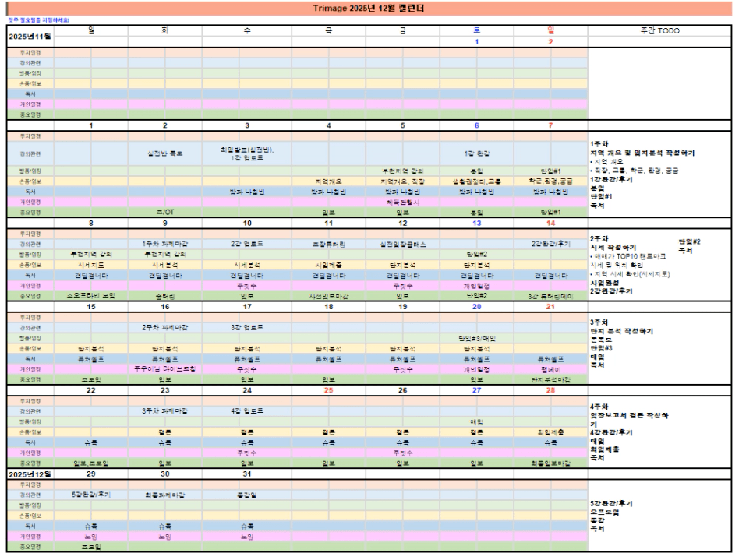This screenshot has width=753, height=560.
Task: Click the 1주차 과제마감 cell
Action: tap(165, 244)
